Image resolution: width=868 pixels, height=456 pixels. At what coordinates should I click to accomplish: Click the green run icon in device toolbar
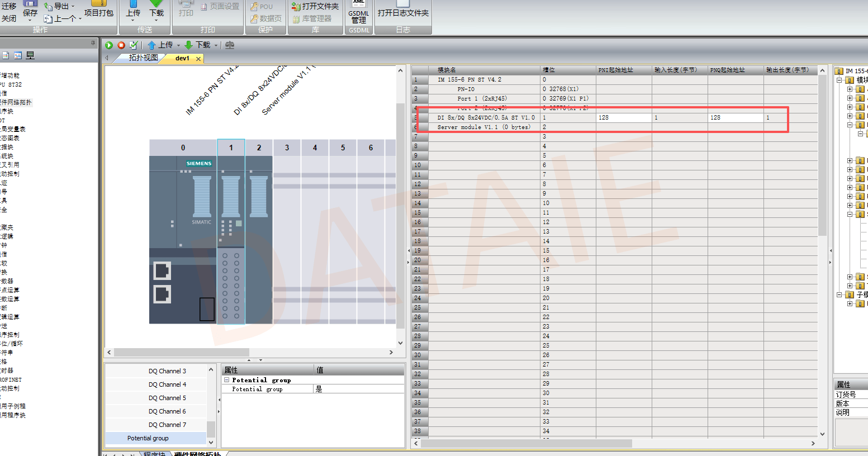[109, 45]
